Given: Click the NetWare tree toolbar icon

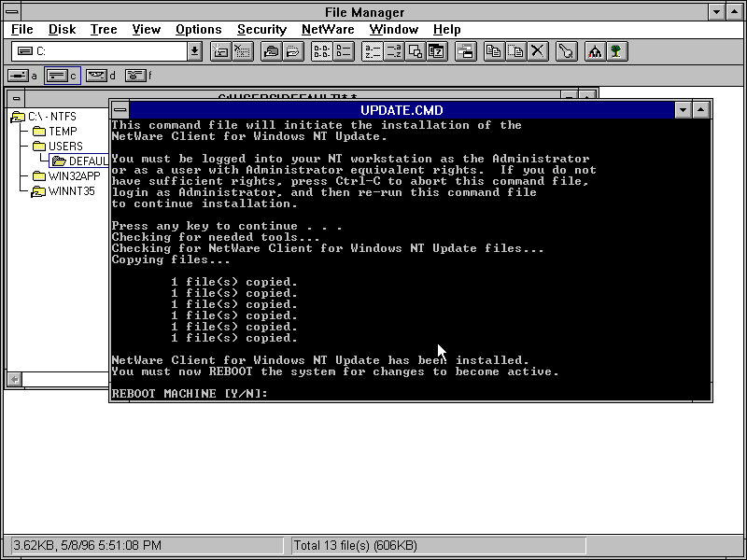Looking at the screenshot, I should click(x=616, y=51).
